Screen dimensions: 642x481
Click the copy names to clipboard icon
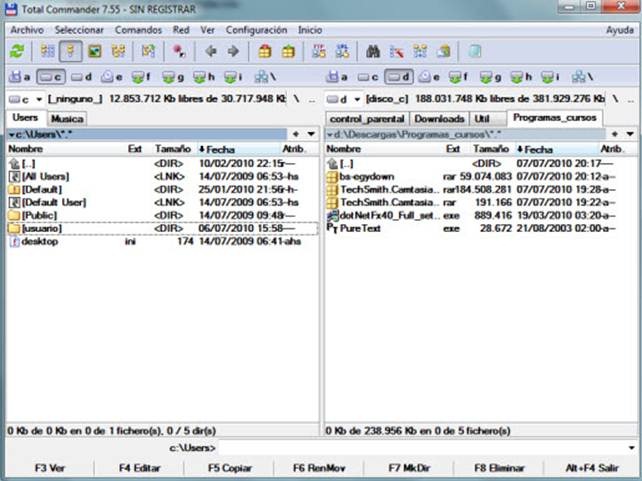(443, 51)
